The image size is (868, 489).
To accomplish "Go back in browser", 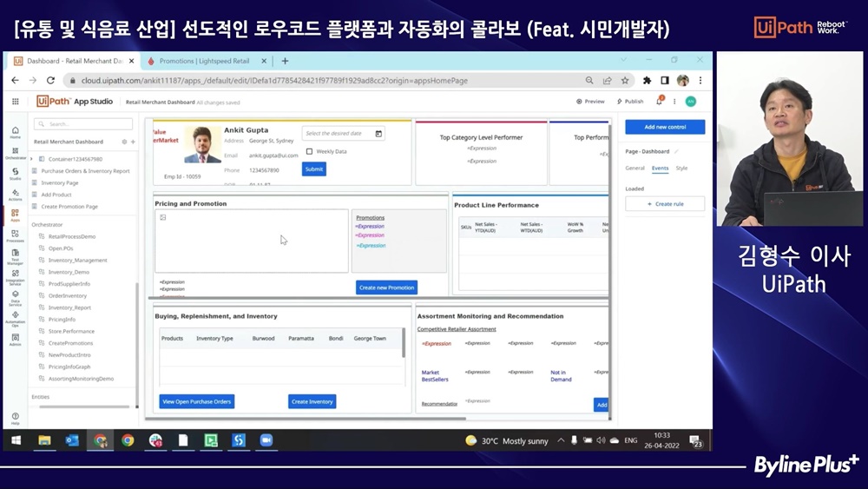I will pyautogui.click(x=15, y=80).
